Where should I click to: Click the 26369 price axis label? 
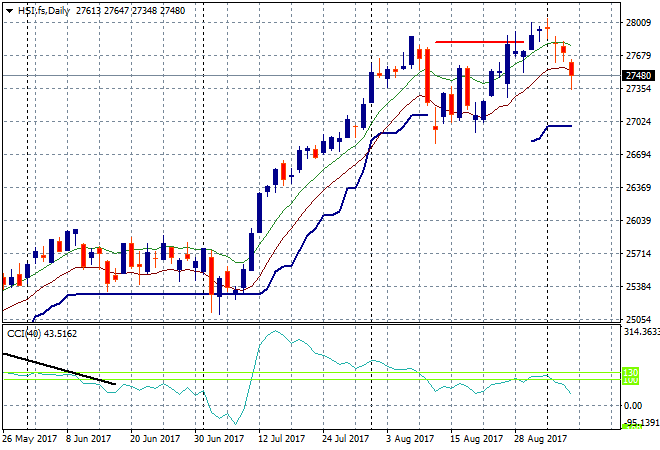point(638,187)
